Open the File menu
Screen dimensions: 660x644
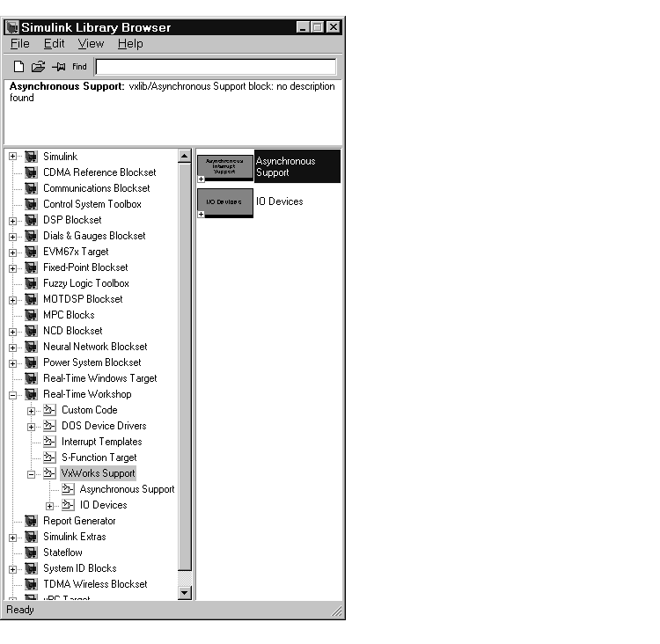(19, 44)
